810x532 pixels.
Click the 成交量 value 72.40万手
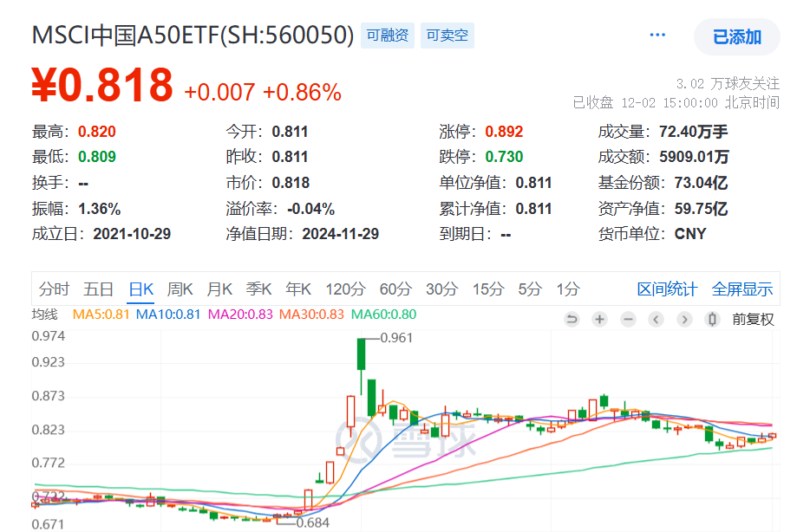point(693,132)
